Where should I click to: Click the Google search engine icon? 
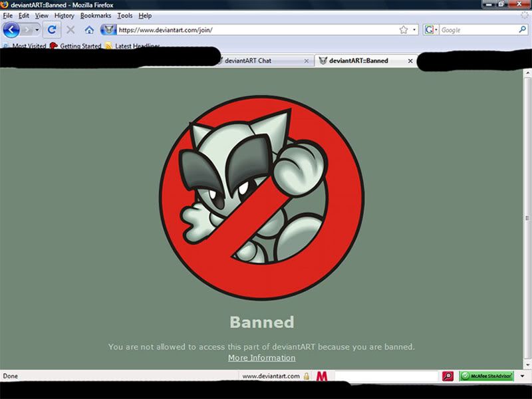(x=429, y=30)
